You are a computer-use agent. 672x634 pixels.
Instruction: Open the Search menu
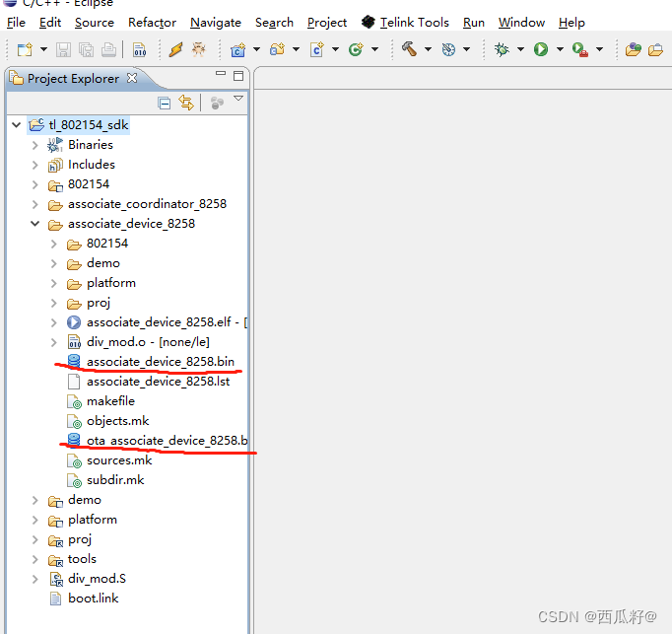274,23
